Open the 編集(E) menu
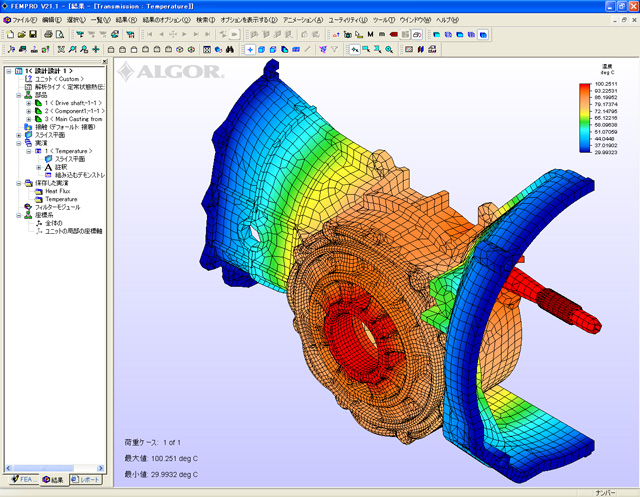Screen dimensions: 640x497 tap(52, 20)
